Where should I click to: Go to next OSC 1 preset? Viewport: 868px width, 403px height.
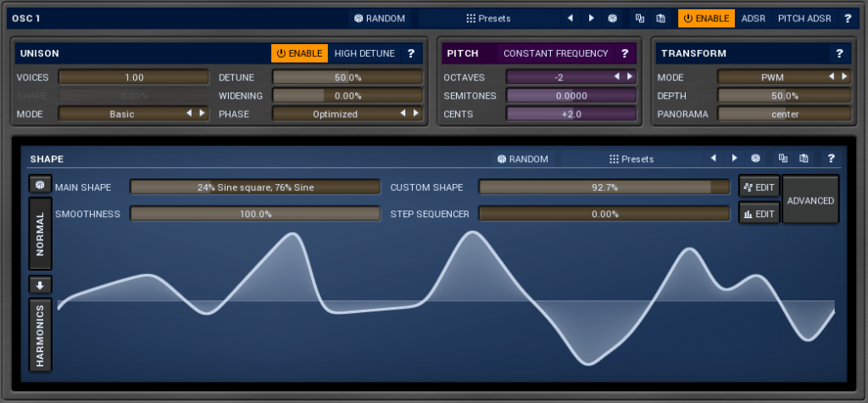(591, 19)
